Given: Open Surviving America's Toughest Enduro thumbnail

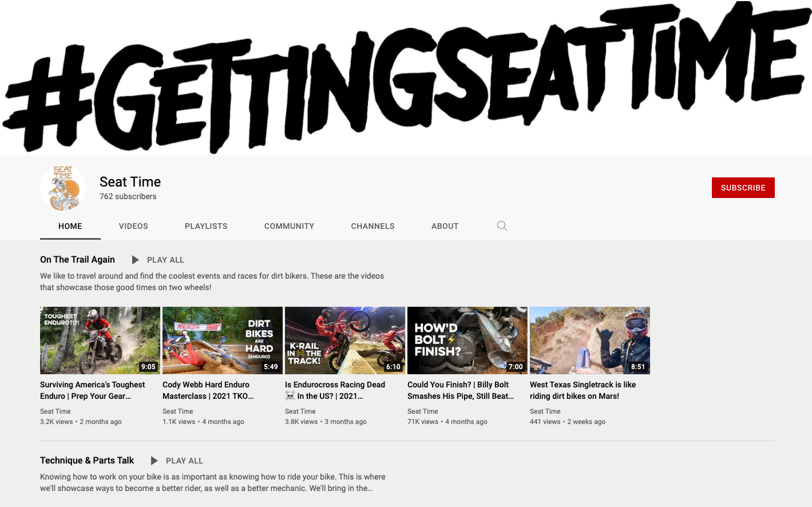Looking at the screenshot, I should click(100, 340).
